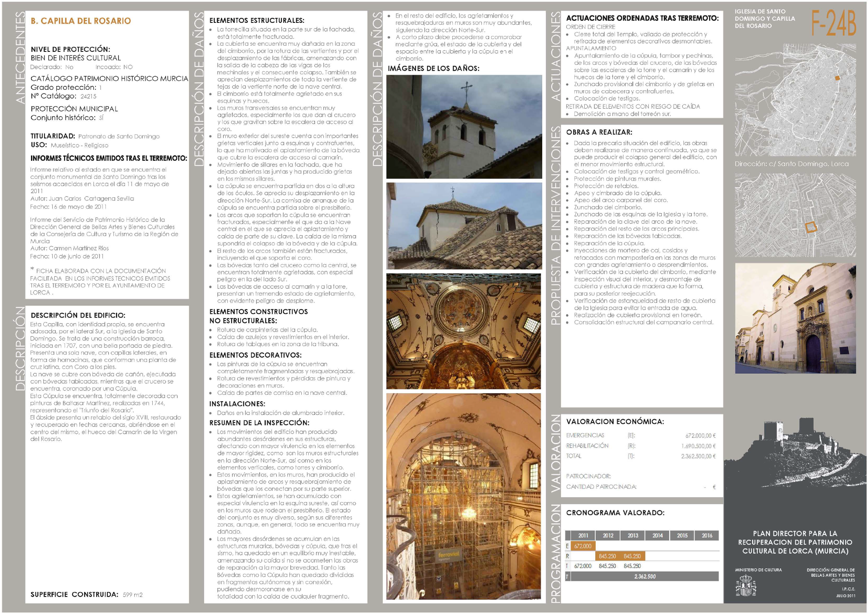The height and width of the screenshot is (614, 868).
Task: Click the orange 672.000 cell in row E
Action: click(x=583, y=546)
